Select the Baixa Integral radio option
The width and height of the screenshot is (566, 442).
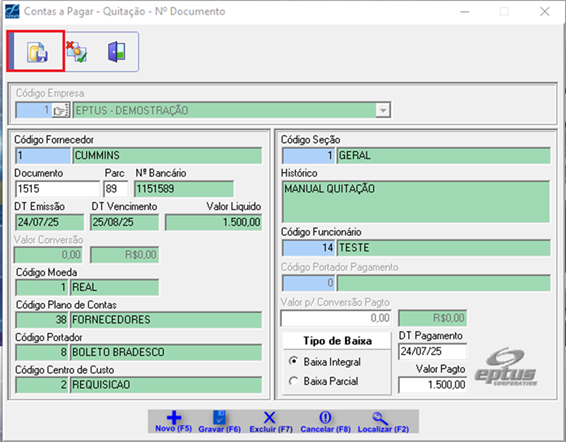coord(293,361)
